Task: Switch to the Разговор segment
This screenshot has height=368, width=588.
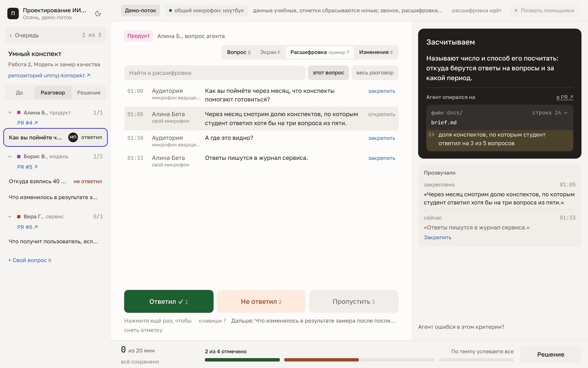Action: (x=53, y=92)
